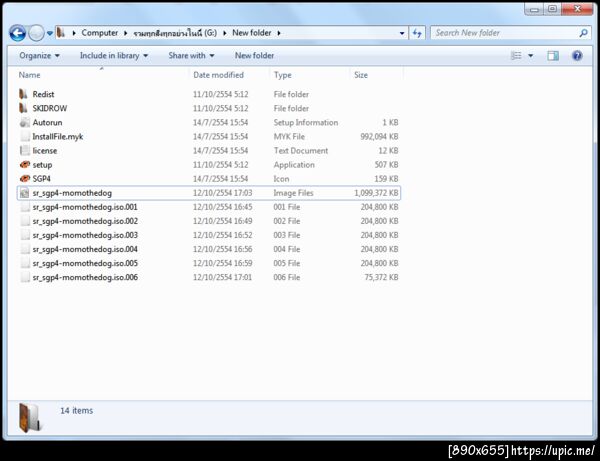The image size is (600, 461).
Task: Click the SGP4 file name
Action: coord(41,179)
